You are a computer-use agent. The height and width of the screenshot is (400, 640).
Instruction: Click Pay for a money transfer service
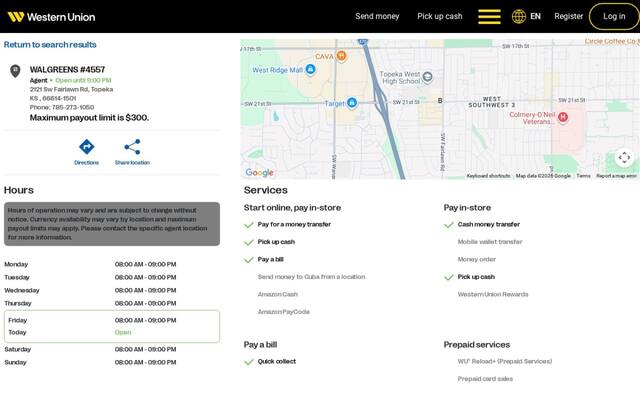[294, 224]
